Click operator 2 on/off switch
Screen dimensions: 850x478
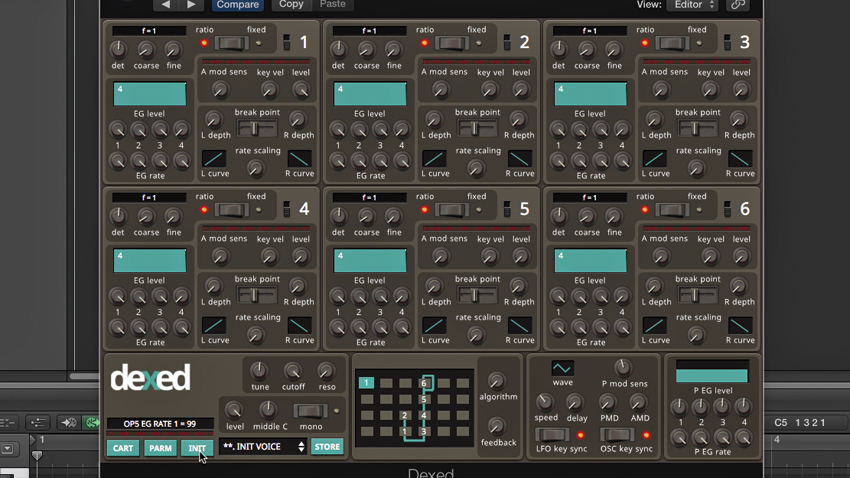507,42
